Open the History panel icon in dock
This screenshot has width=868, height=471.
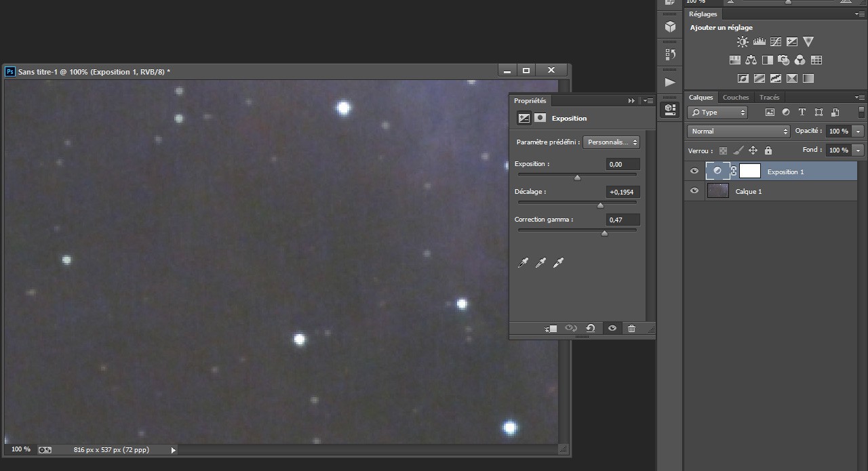click(x=670, y=54)
